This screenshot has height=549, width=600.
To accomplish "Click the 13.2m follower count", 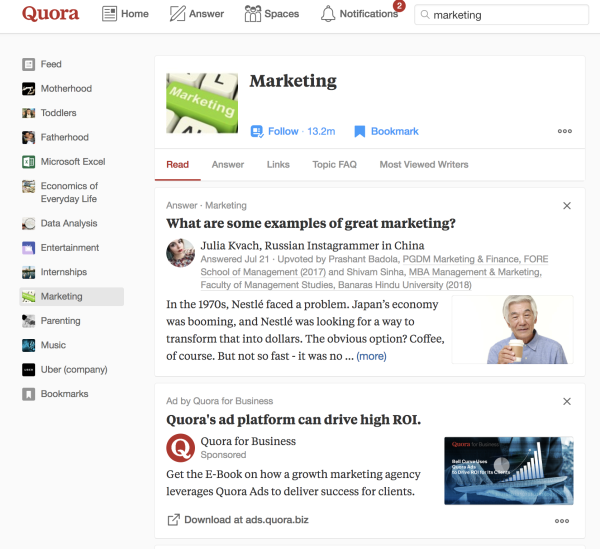I will tap(321, 131).
